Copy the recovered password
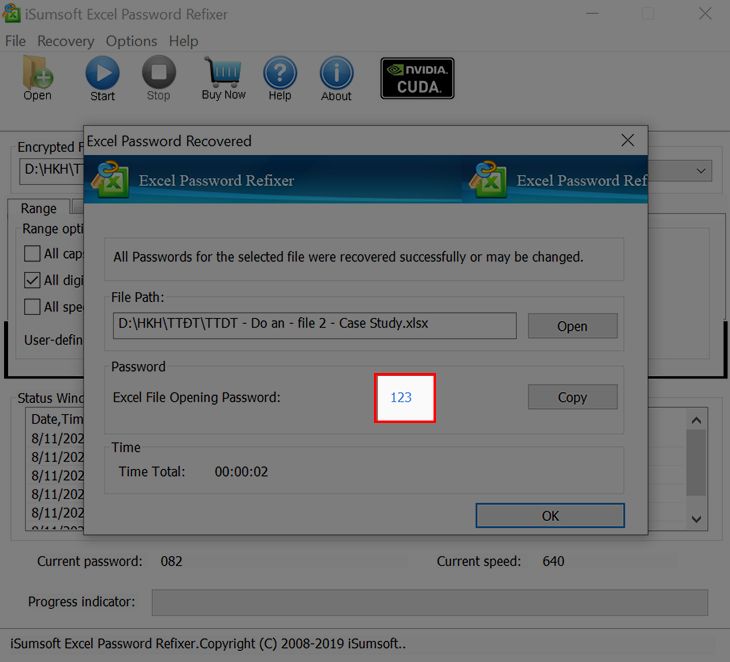The height and width of the screenshot is (662, 730). coord(572,397)
